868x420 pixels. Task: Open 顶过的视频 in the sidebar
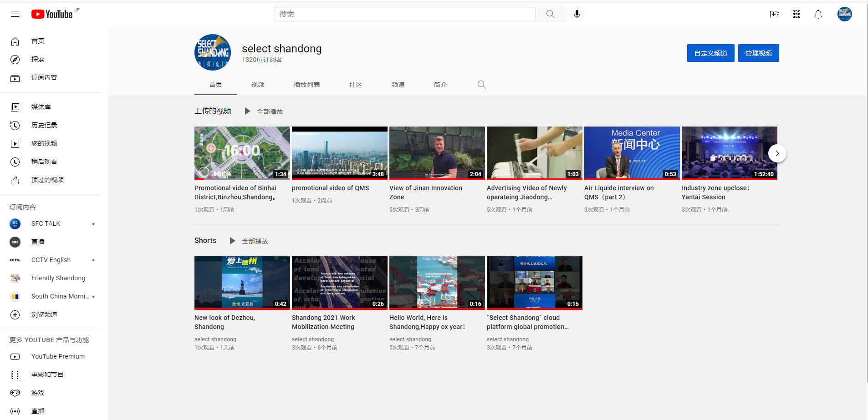[51, 180]
